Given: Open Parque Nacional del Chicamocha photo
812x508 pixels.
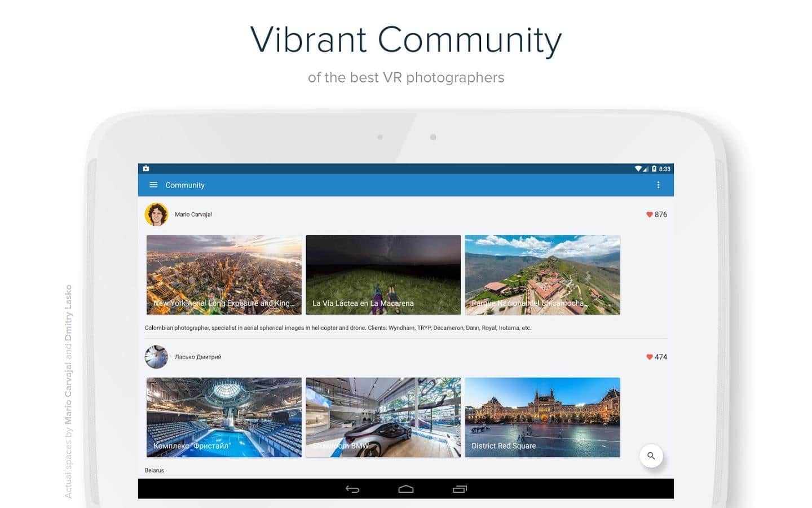Looking at the screenshot, I should pyautogui.click(x=542, y=275).
